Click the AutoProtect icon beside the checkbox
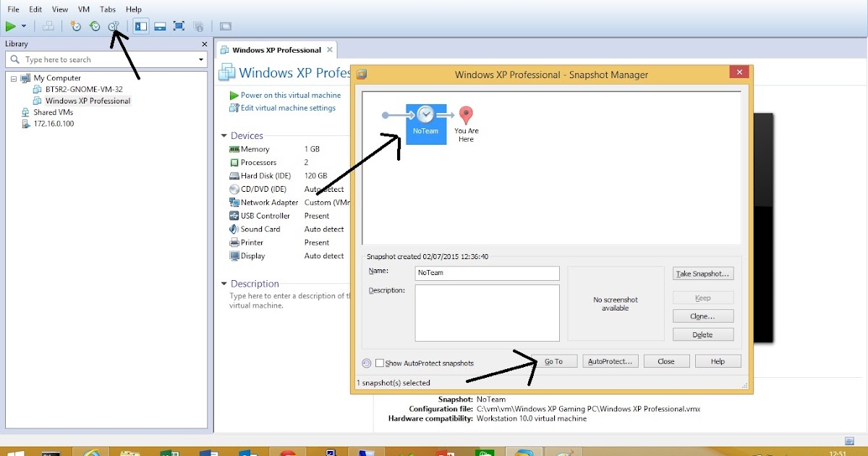The width and height of the screenshot is (868, 456). (x=366, y=363)
